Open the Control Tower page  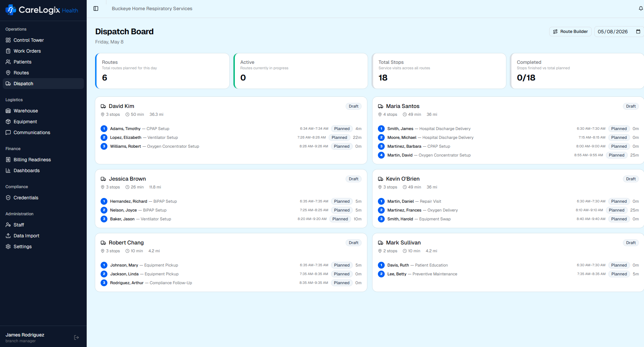click(x=43, y=40)
